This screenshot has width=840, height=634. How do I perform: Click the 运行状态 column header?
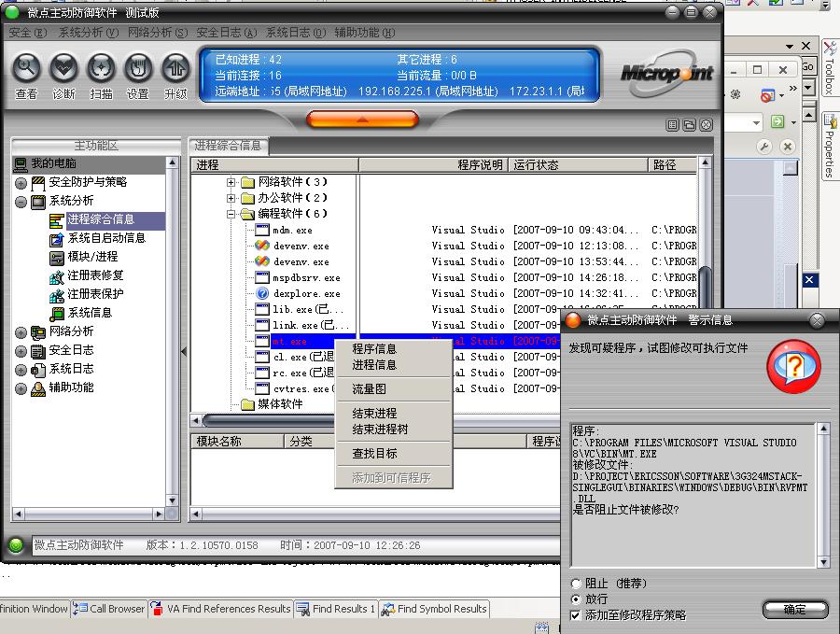point(578,165)
